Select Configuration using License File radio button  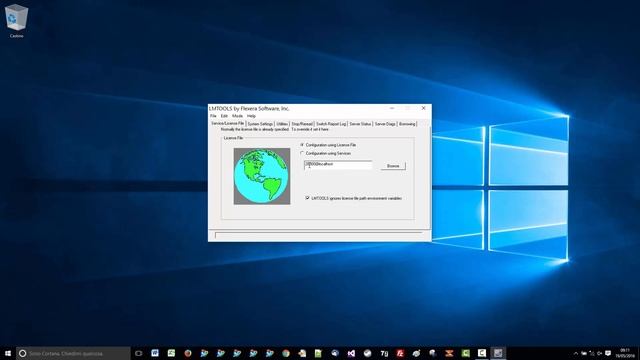click(x=302, y=145)
